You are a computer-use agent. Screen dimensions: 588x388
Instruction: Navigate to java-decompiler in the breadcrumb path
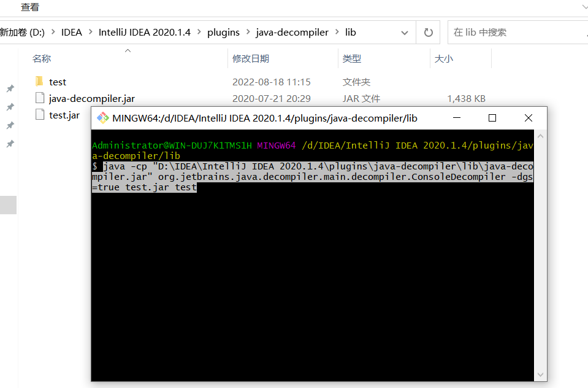coord(292,33)
